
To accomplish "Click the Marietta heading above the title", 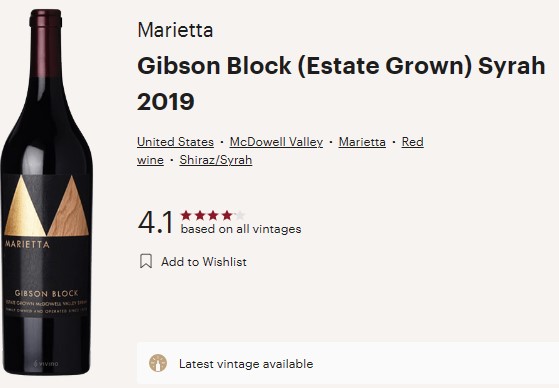I will click(x=175, y=30).
